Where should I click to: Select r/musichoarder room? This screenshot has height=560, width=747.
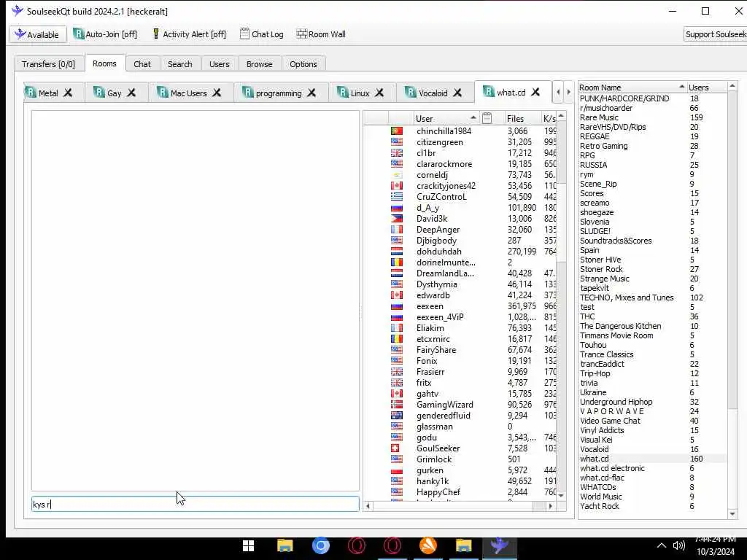click(606, 108)
